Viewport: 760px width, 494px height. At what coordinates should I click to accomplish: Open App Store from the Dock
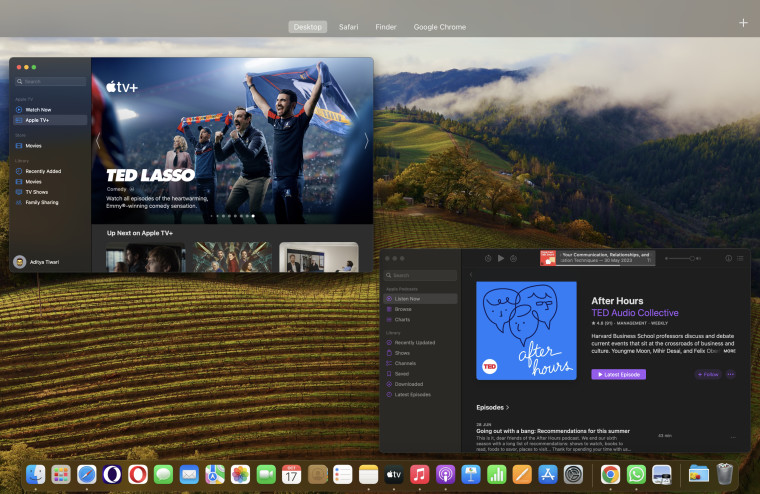(x=548, y=474)
